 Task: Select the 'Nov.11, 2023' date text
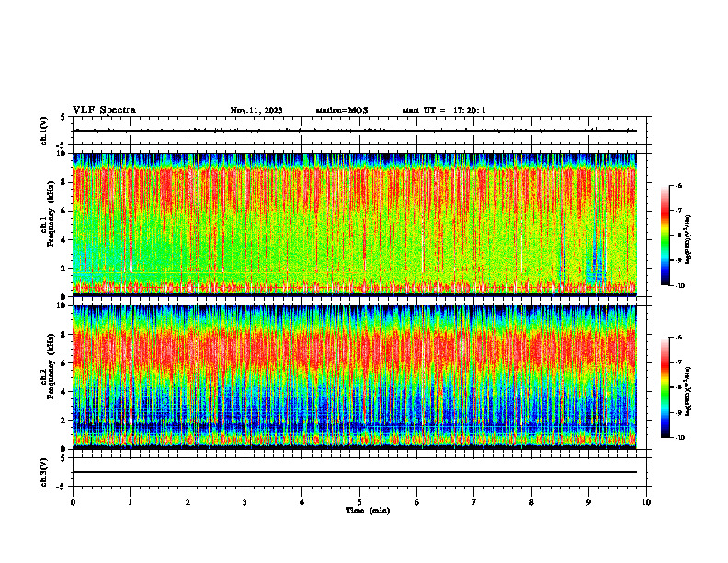point(256,110)
